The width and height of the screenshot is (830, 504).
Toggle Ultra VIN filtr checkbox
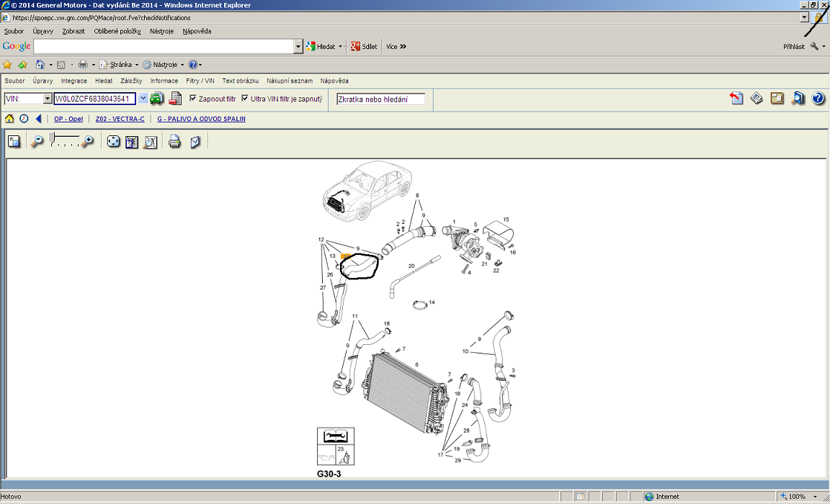click(x=245, y=99)
